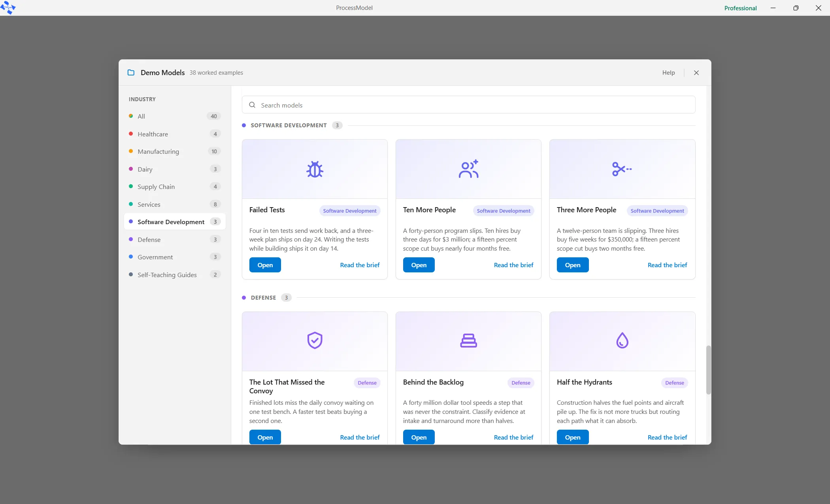
Task: Click Software Development tag on Failed Tests
Action: coord(350,211)
